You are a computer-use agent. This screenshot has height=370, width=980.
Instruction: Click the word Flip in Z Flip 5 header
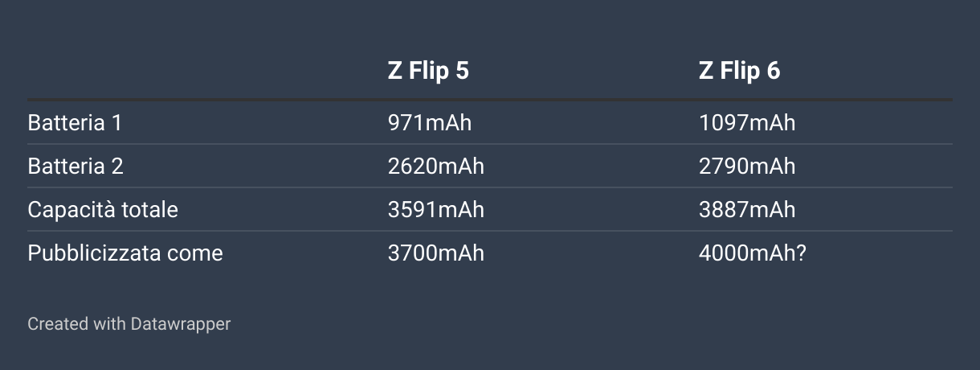tap(428, 71)
